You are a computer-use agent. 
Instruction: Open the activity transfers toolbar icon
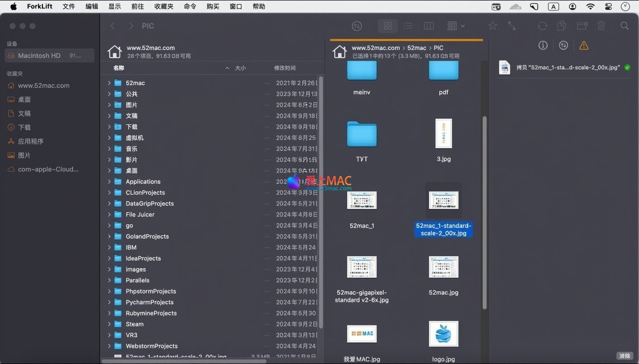tap(357, 26)
